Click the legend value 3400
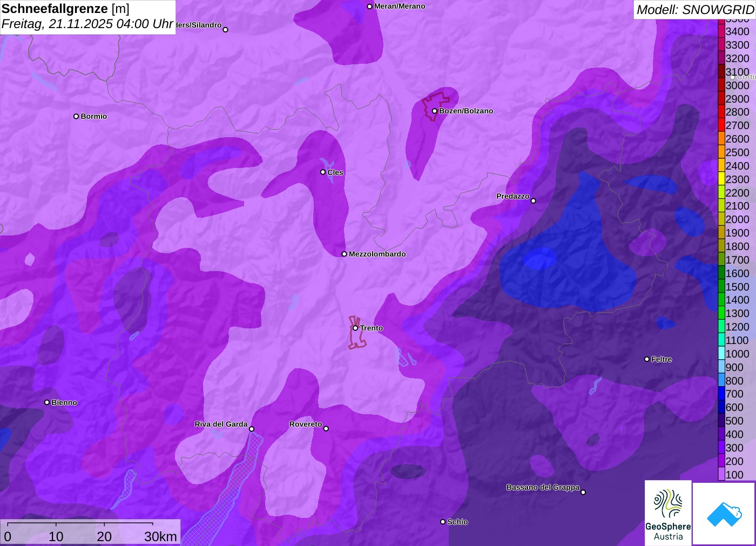This screenshot has height=546, width=756. pos(738,31)
